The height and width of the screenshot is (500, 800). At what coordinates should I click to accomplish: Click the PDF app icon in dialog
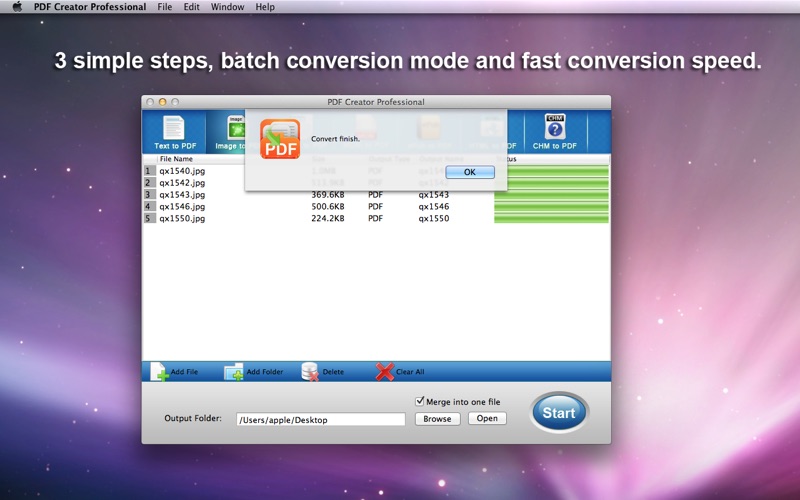coord(280,139)
